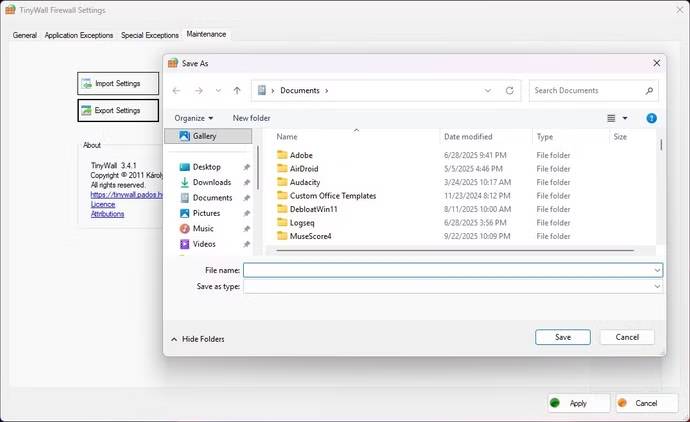Collapse folder pane with Hide Folders

tap(198, 339)
